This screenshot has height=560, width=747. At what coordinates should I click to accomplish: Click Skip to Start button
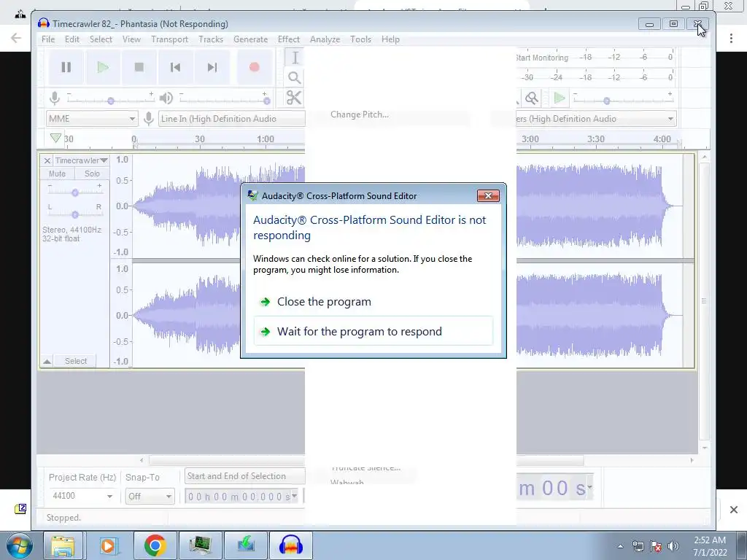[x=175, y=67]
